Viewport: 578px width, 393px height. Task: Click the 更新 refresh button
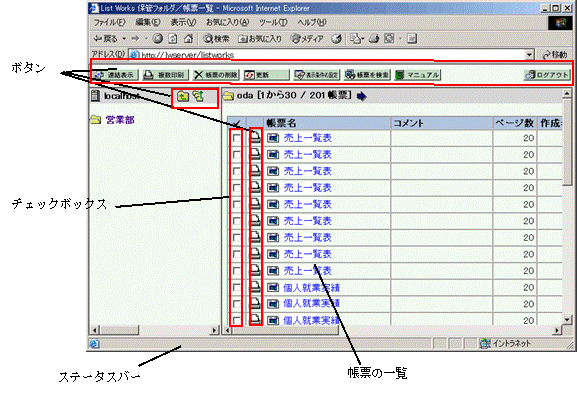(x=267, y=75)
